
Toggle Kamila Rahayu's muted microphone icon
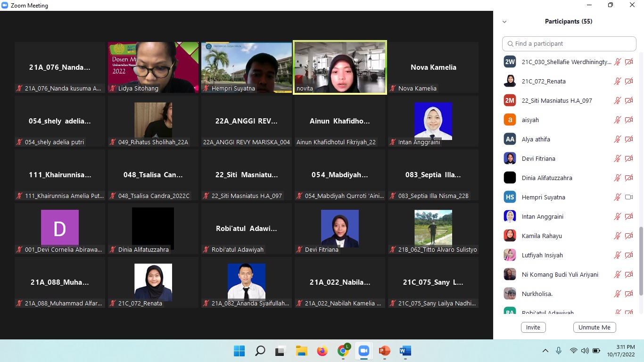click(617, 236)
